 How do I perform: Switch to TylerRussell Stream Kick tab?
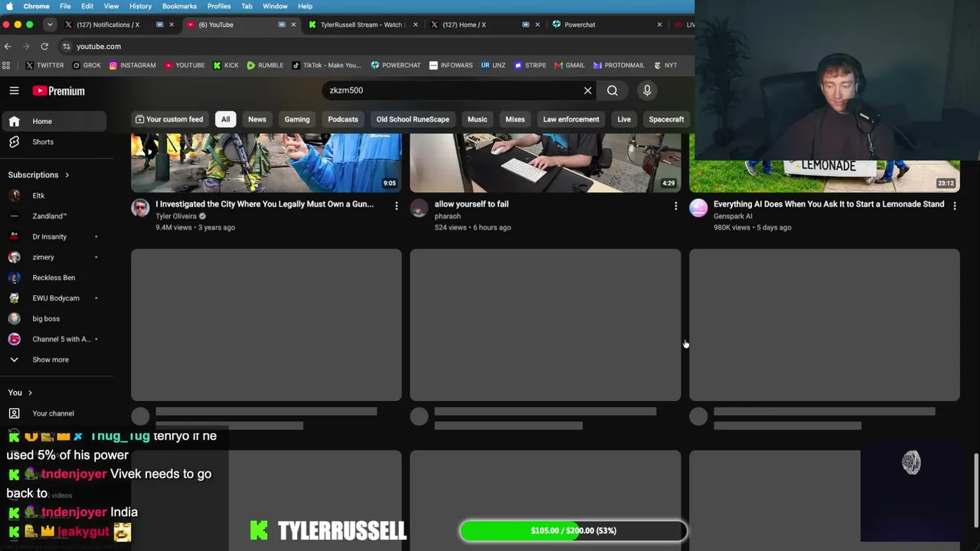363,24
